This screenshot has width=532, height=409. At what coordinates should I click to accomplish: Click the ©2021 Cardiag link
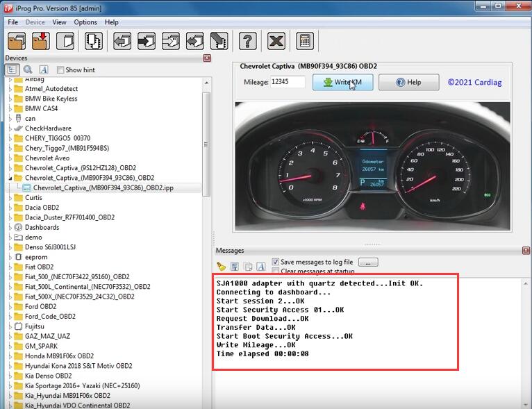[474, 82]
